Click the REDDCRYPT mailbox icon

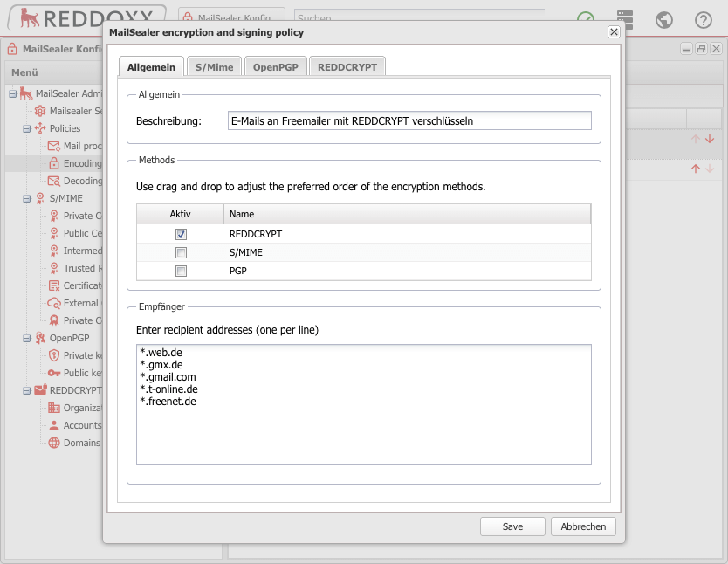point(40,390)
